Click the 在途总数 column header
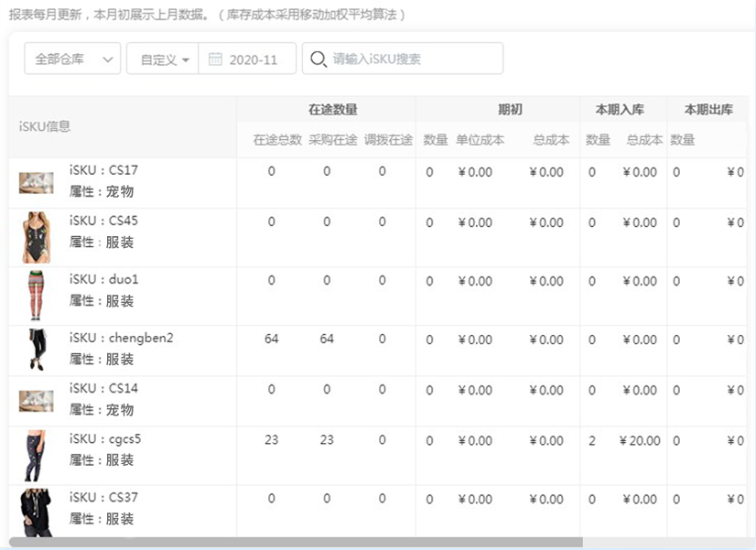 pos(277,140)
